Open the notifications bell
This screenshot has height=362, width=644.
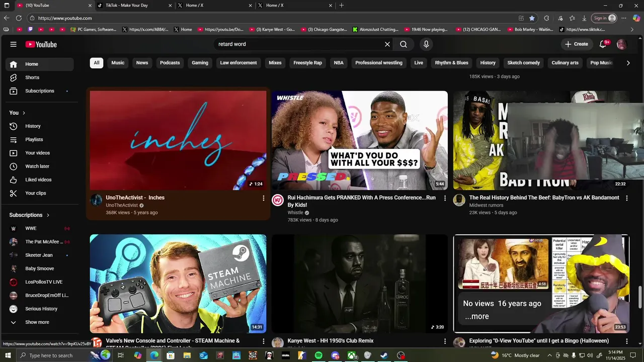(603, 44)
